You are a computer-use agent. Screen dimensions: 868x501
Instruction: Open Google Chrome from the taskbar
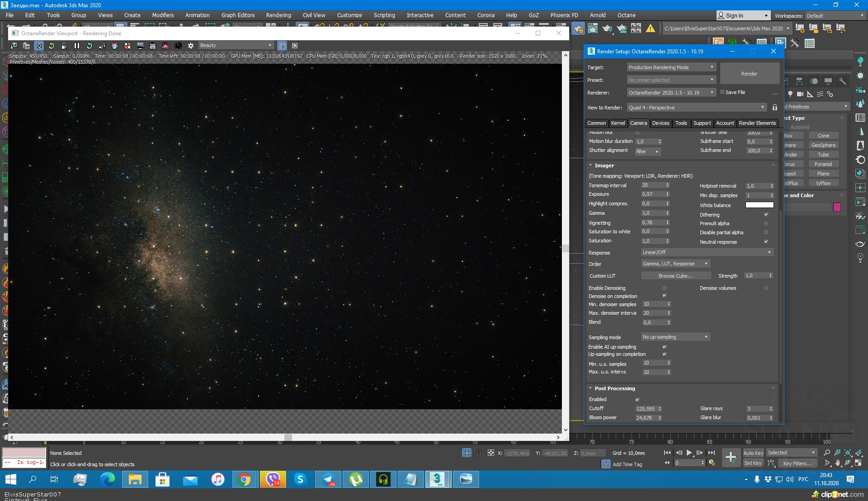pos(244,479)
